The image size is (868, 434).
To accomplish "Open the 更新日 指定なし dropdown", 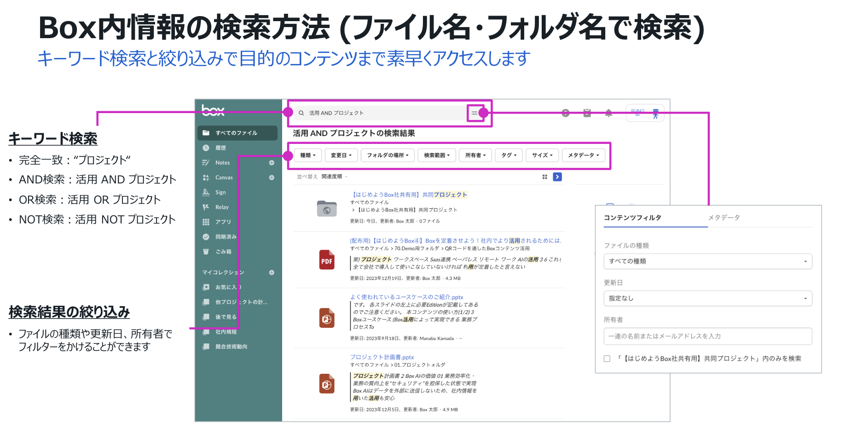I will pos(707,298).
